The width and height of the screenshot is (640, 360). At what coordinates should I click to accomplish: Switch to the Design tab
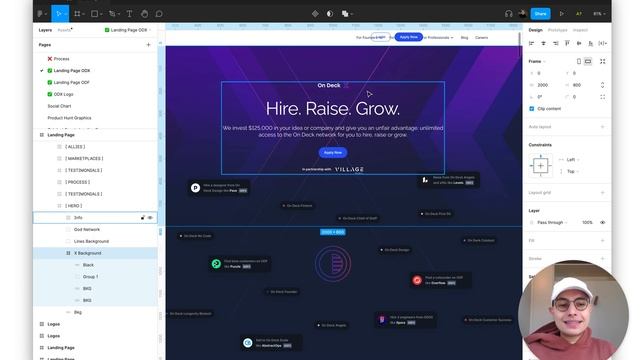pos(536,30)
